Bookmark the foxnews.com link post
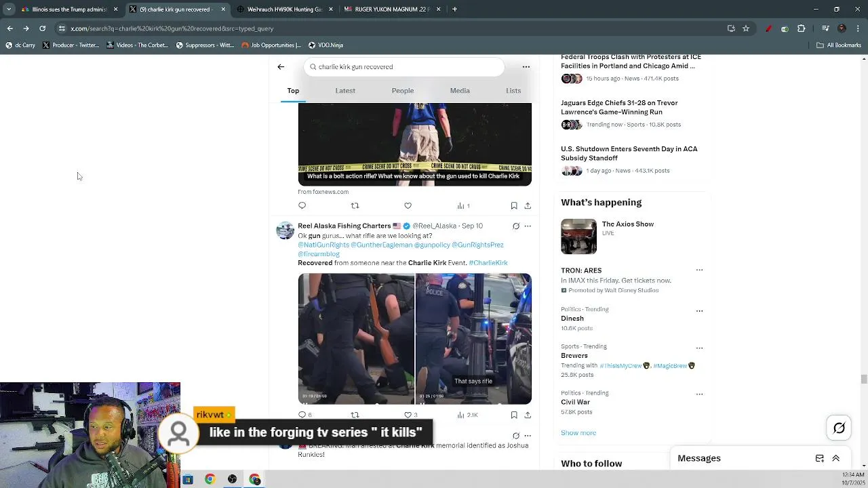 [x=514, y=205]
